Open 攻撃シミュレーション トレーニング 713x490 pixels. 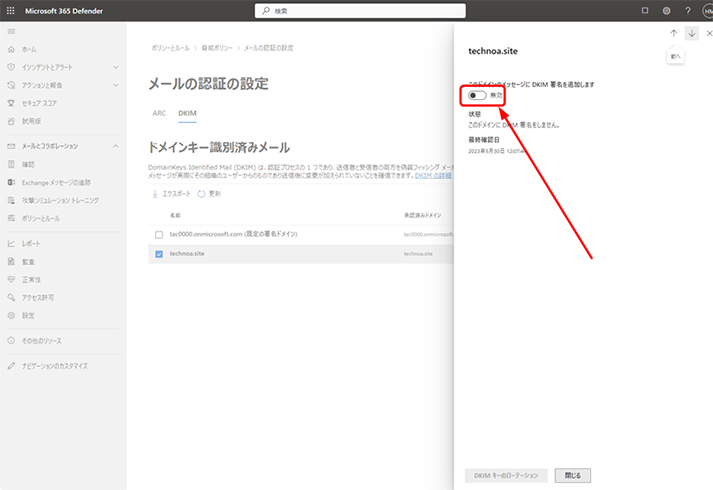(60, 200)
